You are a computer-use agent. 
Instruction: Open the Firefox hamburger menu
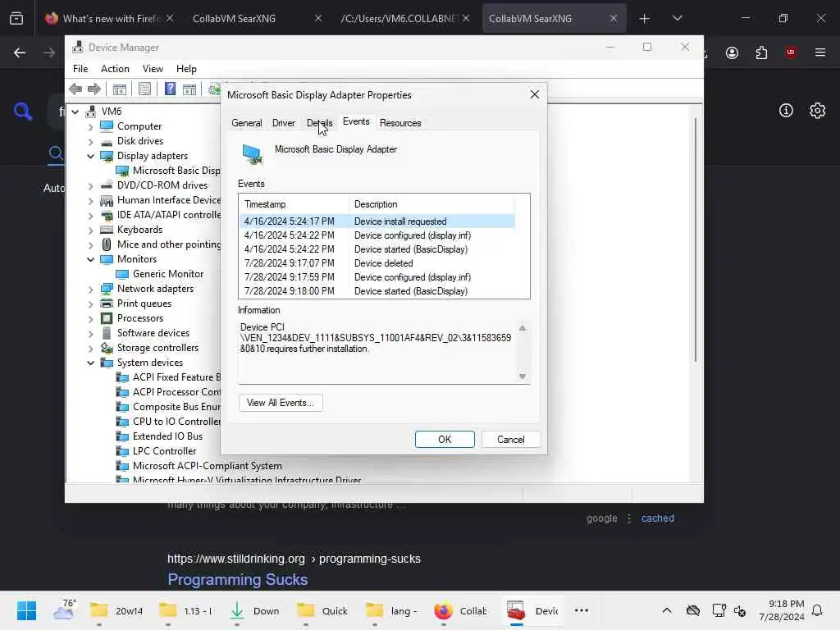820,52
